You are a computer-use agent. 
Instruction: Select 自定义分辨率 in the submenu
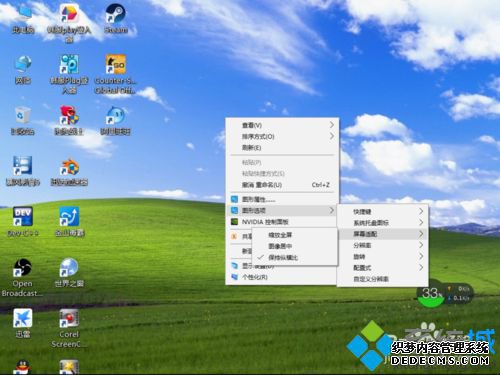pyautogui.click(x=382, y=279)
